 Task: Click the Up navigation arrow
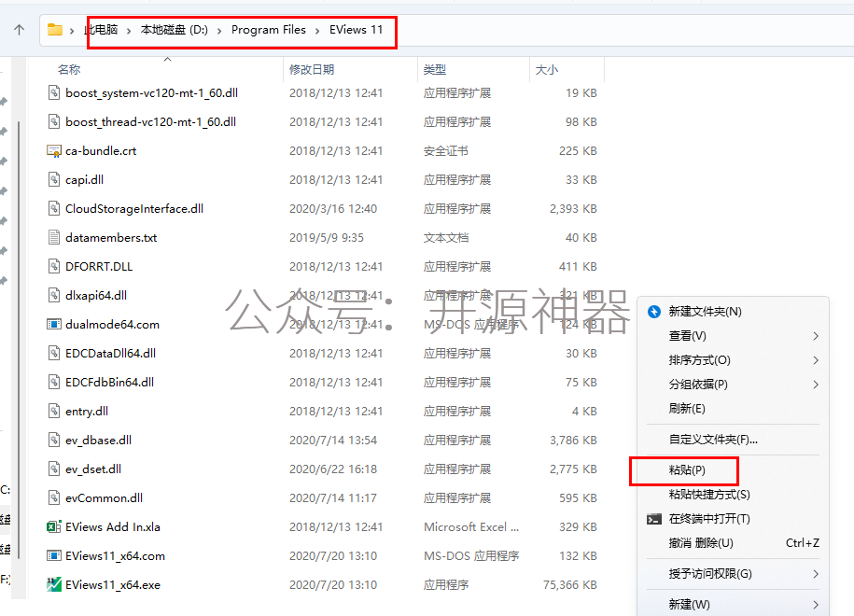19,30
